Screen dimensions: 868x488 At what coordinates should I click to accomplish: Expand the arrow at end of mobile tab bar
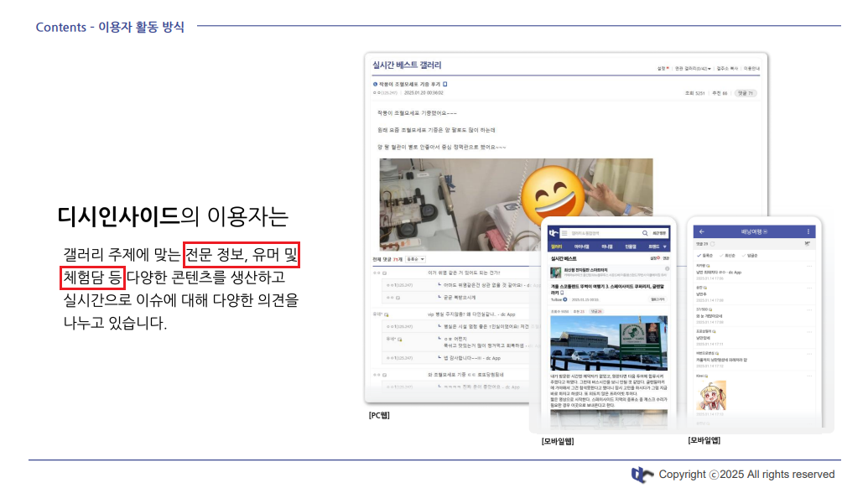(x=665, y=247)
